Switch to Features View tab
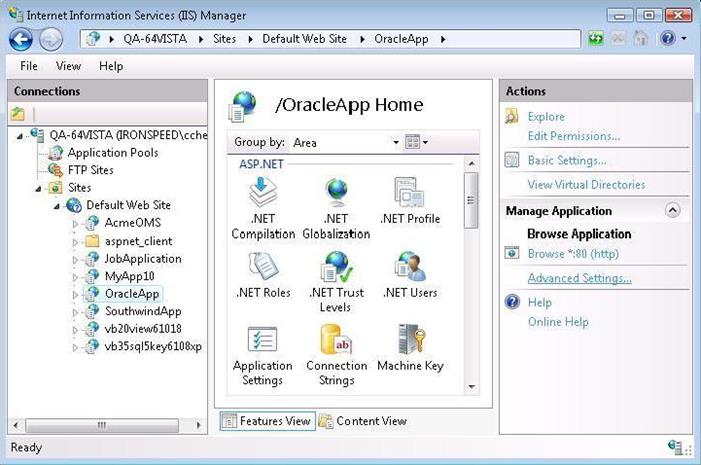Screen dimensions: 701x465 267,421
